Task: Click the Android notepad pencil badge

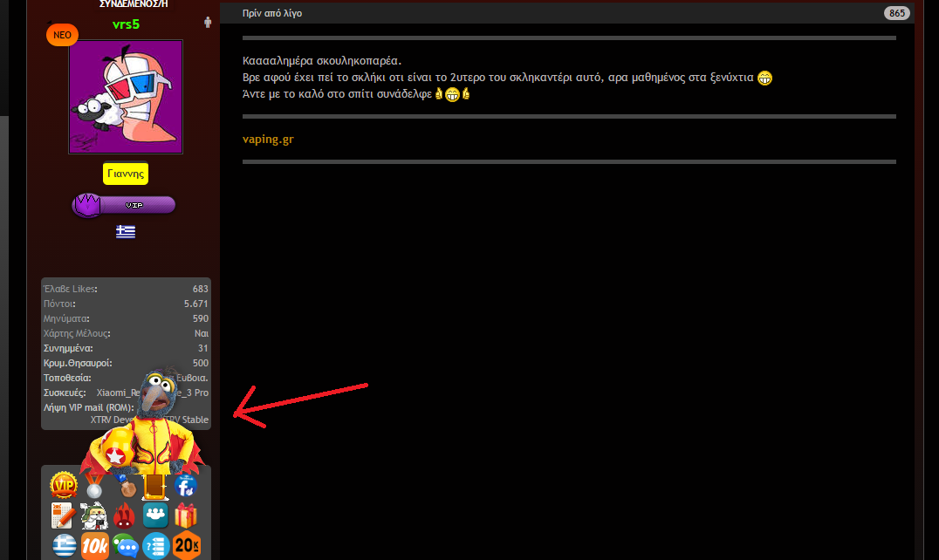Action: coord(64,516)
